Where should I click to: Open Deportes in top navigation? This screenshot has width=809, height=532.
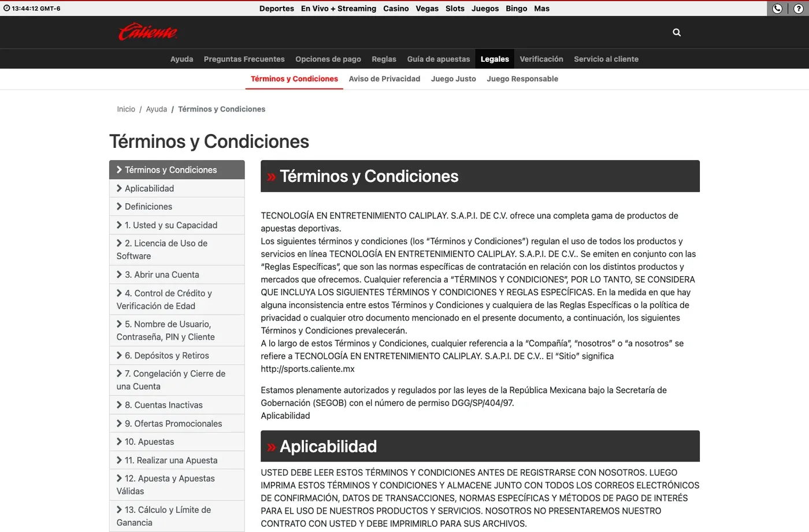[x=277, y=9]
